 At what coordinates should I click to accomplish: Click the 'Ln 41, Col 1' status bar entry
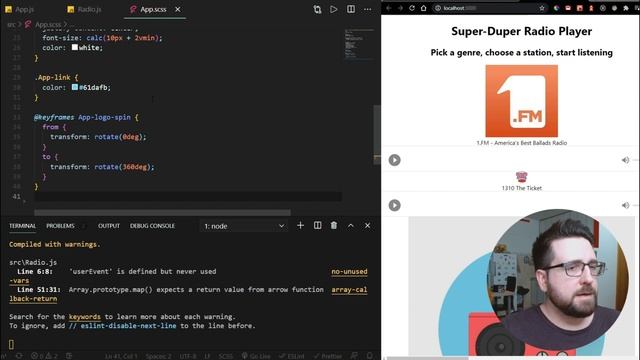(x=121, y=356)
